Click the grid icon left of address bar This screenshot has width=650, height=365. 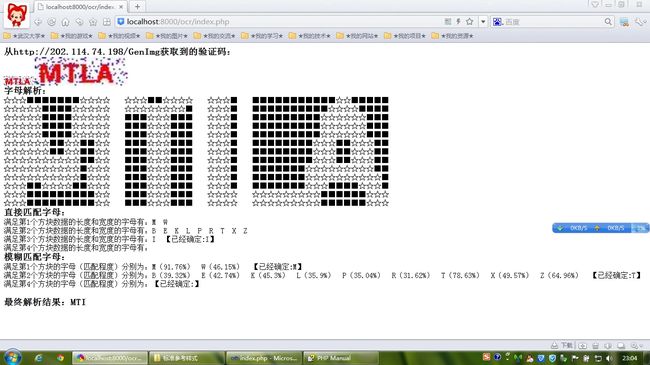[x=107, y=22]
